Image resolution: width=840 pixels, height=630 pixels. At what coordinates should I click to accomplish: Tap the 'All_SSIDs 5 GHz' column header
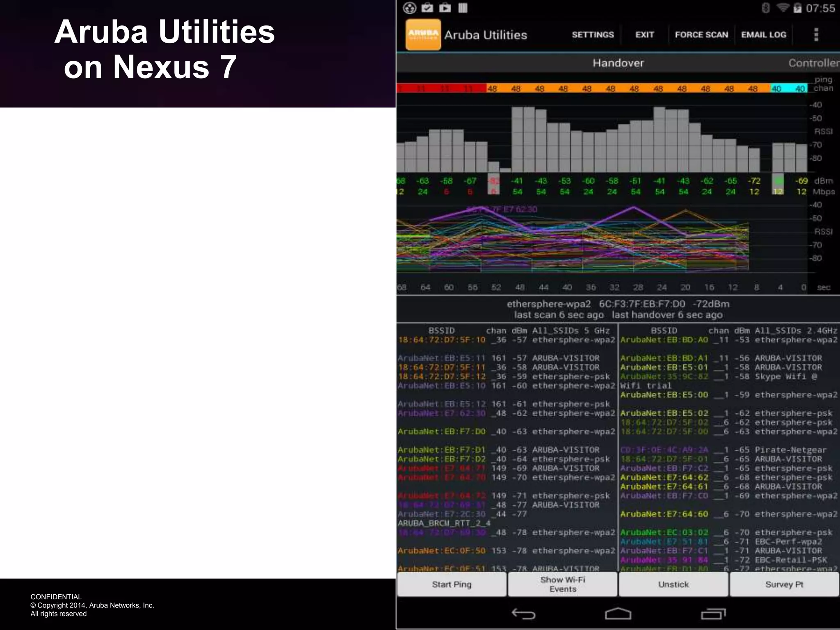tap(571, 331)
